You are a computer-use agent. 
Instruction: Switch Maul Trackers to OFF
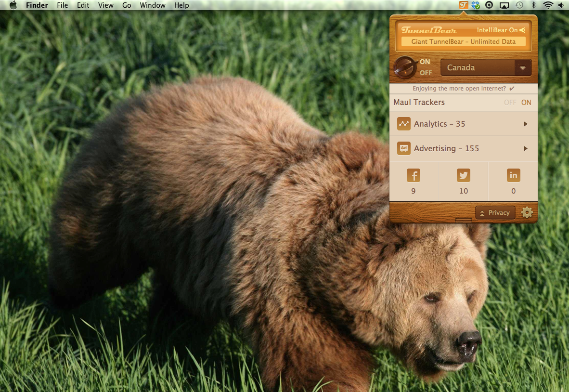point(510,103)
